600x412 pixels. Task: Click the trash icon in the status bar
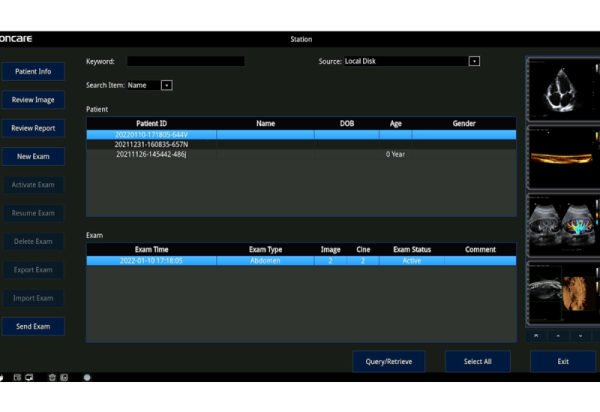click(x=52, y=378)
